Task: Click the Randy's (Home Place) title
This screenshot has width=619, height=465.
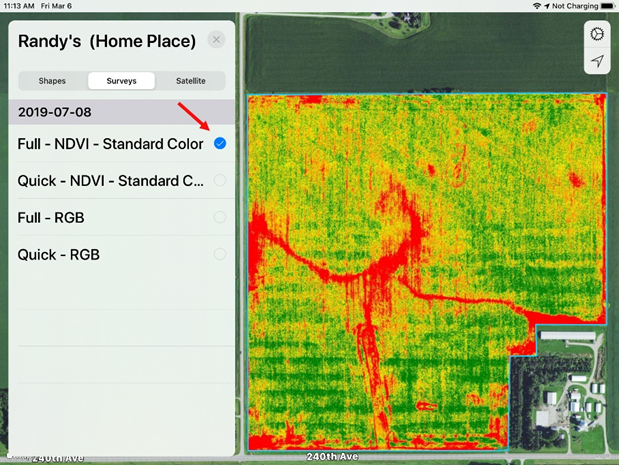Action: point(107,41)
